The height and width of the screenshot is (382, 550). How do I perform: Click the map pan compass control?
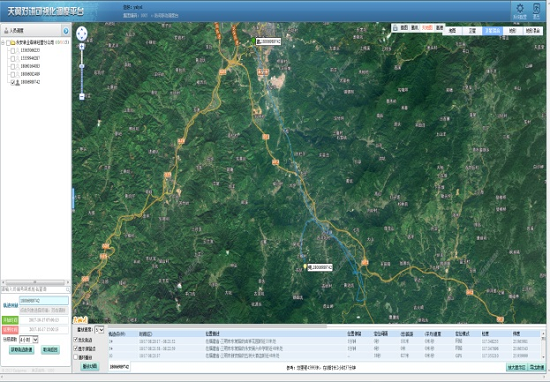coord(82,34)
